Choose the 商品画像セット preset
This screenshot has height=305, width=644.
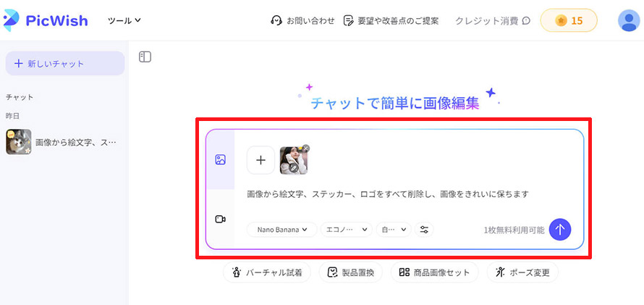point(434,272)
